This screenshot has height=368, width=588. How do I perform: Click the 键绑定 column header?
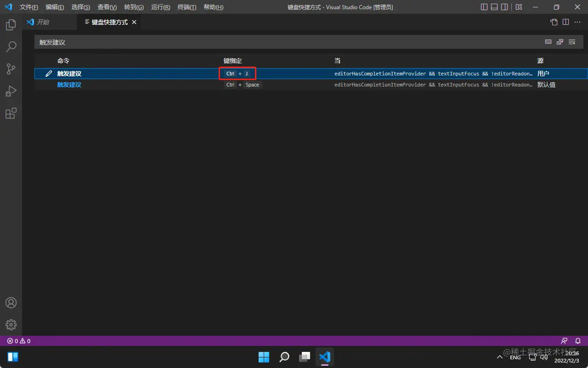pos(232,61)
